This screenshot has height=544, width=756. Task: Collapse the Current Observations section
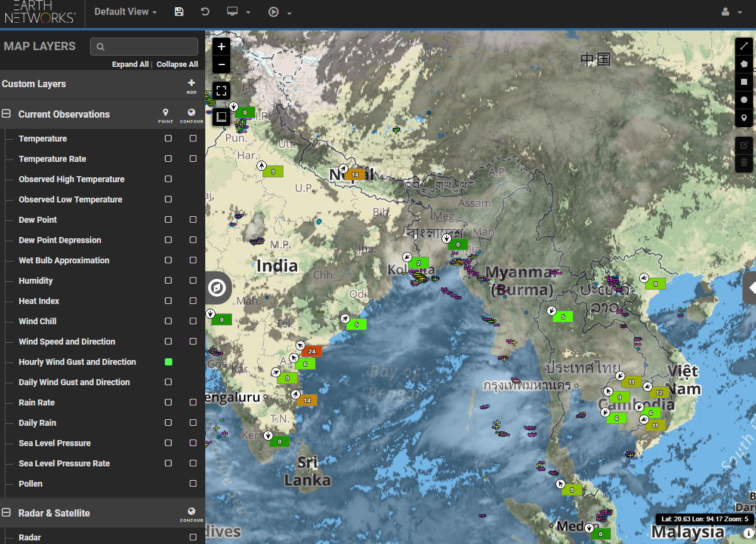coord(5,113)
